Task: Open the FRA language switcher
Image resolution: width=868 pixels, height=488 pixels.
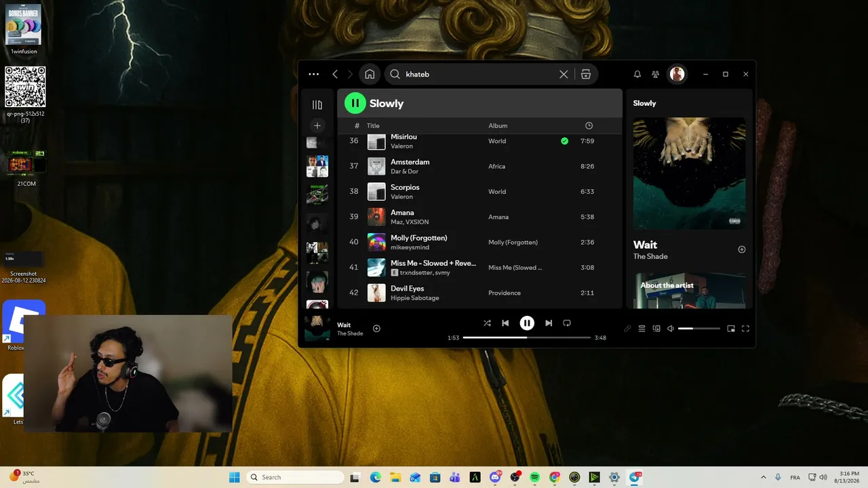Action: point(795,477)
